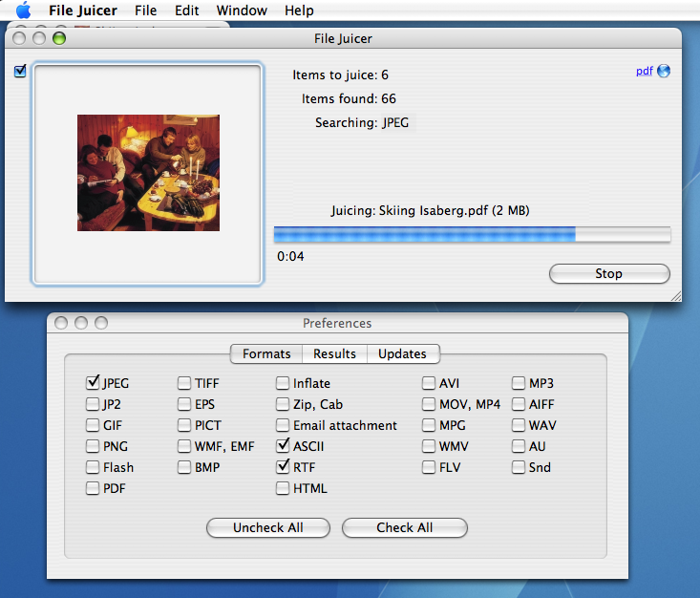Enable the JP2 format checkbox
The width and height of the screenshot is (700, 598).
(93, 404)
